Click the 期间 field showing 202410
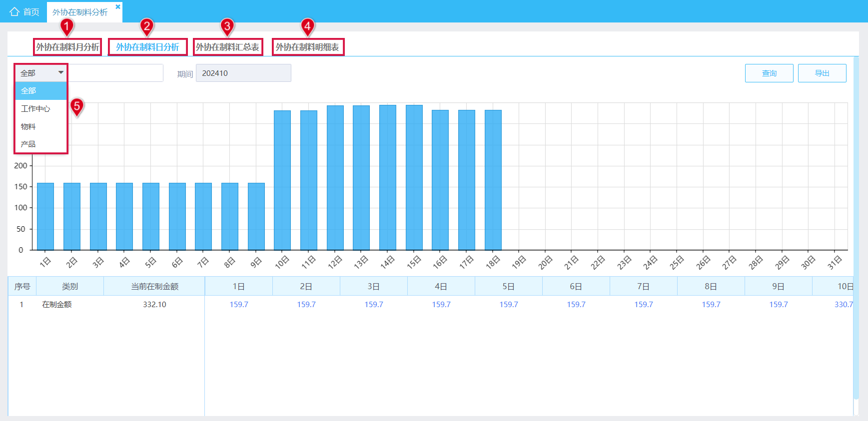Screen dimensions: 868x421 243,73
